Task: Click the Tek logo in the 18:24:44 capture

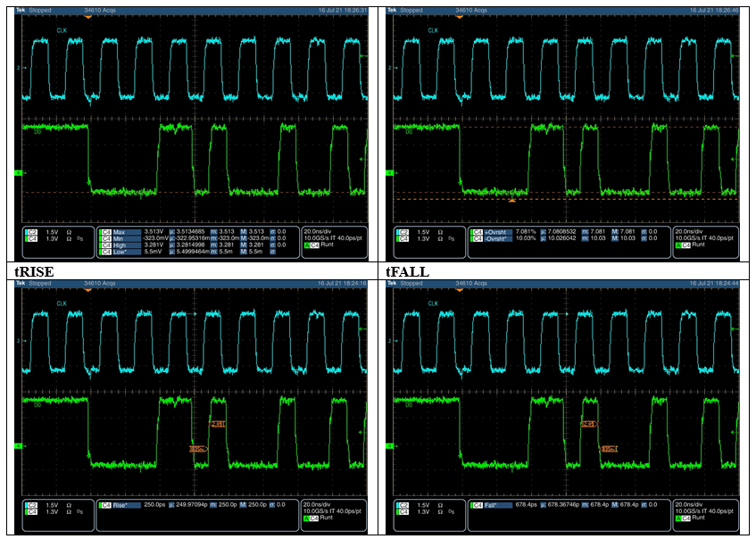Action: click(392, 283)
